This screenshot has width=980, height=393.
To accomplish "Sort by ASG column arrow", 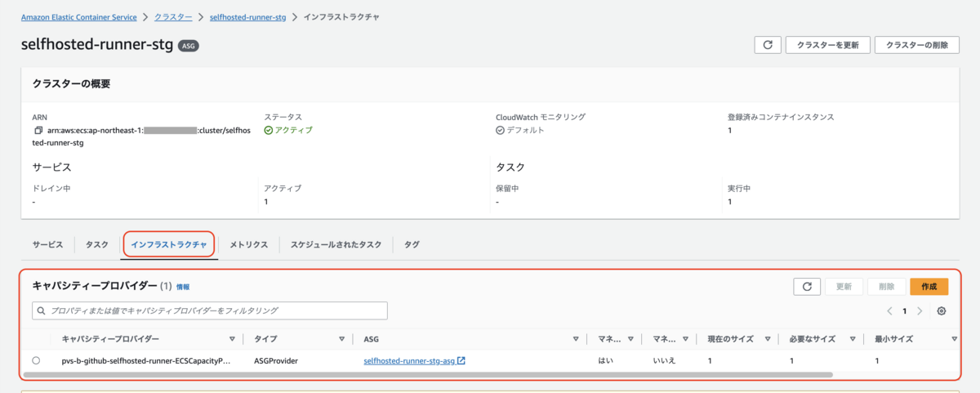I will point(577,338).
